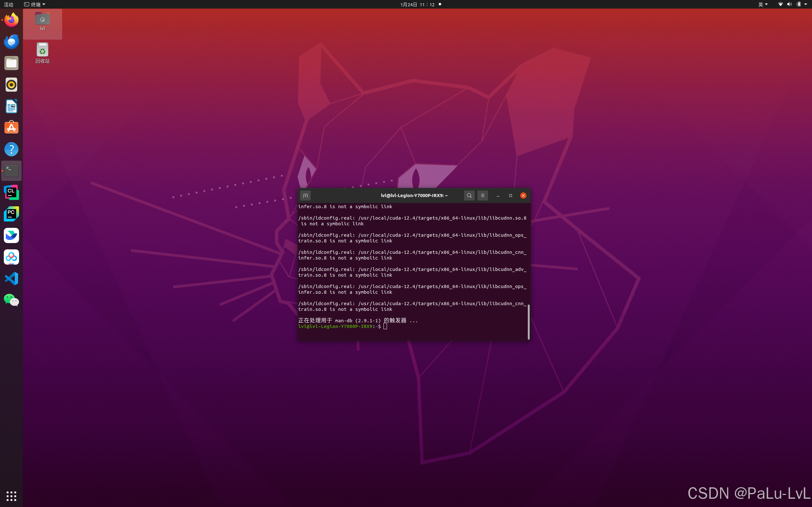This screenshot has width=812, height=507.
Task: Show all applications grid
Action: click(11, 496)
